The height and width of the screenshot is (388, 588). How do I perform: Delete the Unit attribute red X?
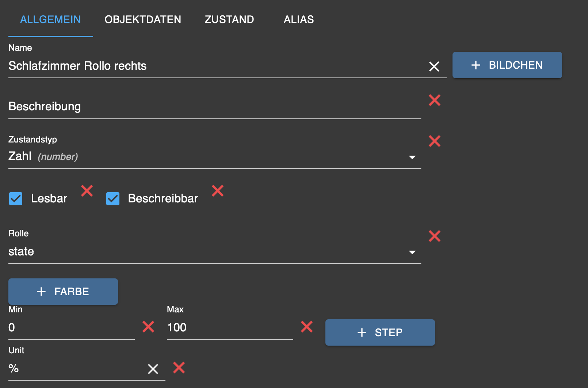pos(179,368)
